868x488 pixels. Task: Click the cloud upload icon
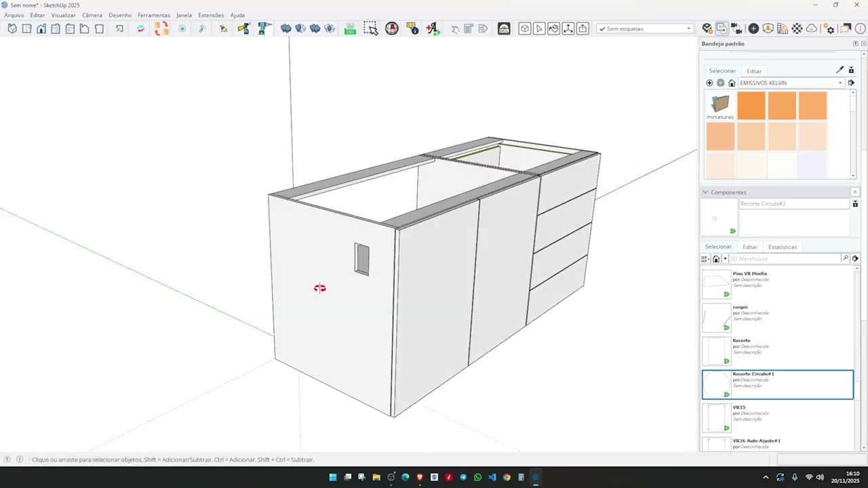(x=812, y=28)
